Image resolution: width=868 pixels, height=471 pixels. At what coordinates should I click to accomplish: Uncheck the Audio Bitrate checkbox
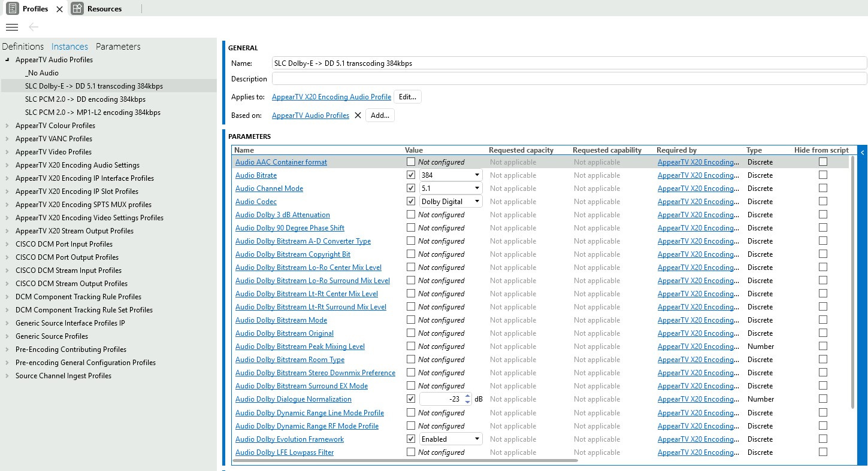click(x=410, y=175)
